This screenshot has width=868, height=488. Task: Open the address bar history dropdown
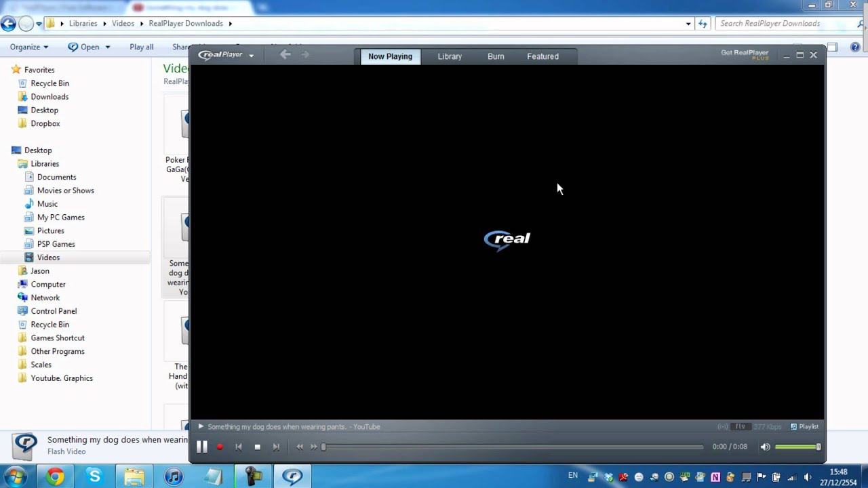(688, 24)
